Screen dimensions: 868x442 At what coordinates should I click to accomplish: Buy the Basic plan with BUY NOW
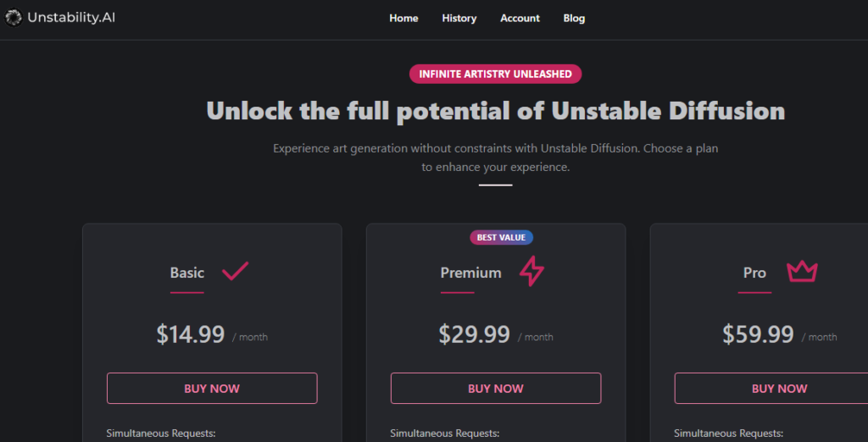tap(212, 389)
